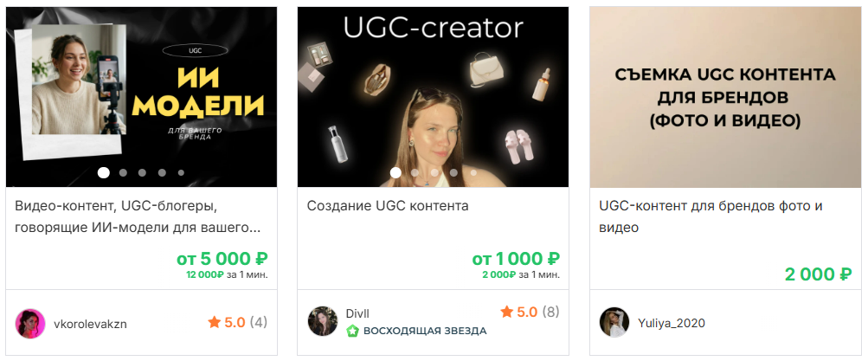Open the "Создание UGC контента" listing title
This screenshot has width=868, height=361.
388,206
